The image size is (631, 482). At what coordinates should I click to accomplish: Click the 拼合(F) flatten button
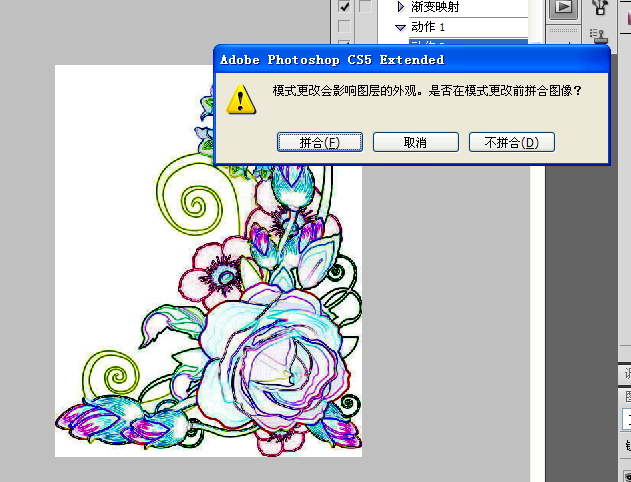tap(320, 142)
